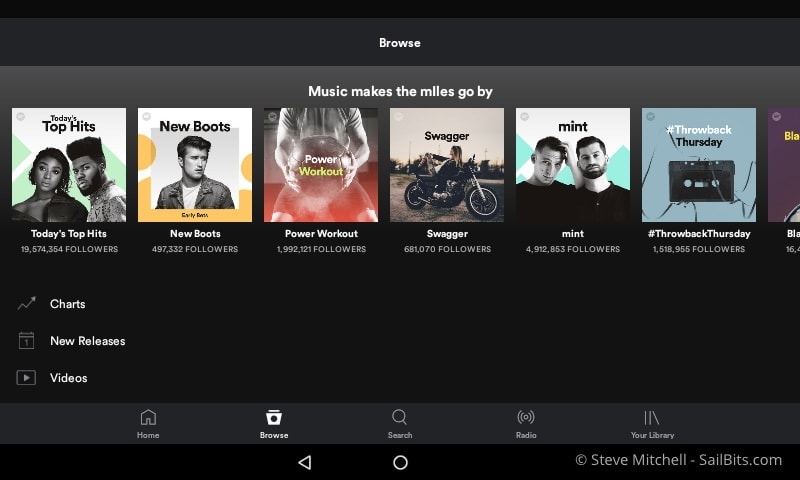Open the Your Library icon
The height and width of the screenshot is (480, 800).
click(652, 418)
